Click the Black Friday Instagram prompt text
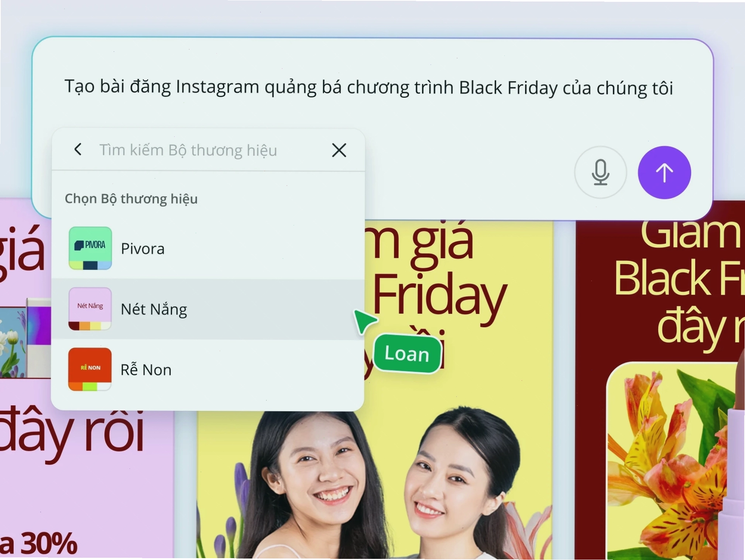This screenshot has width=745, height=560. pos(369,87)
